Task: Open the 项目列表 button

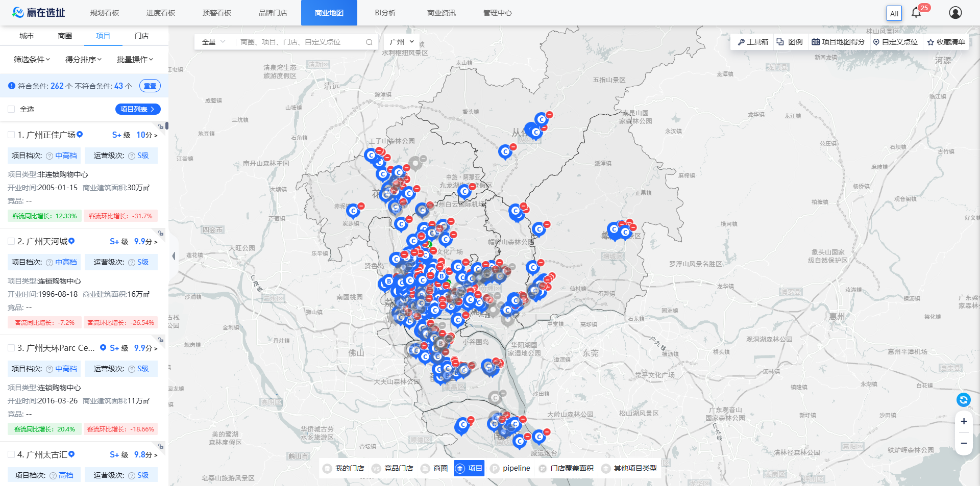Action: pos(138,109)
